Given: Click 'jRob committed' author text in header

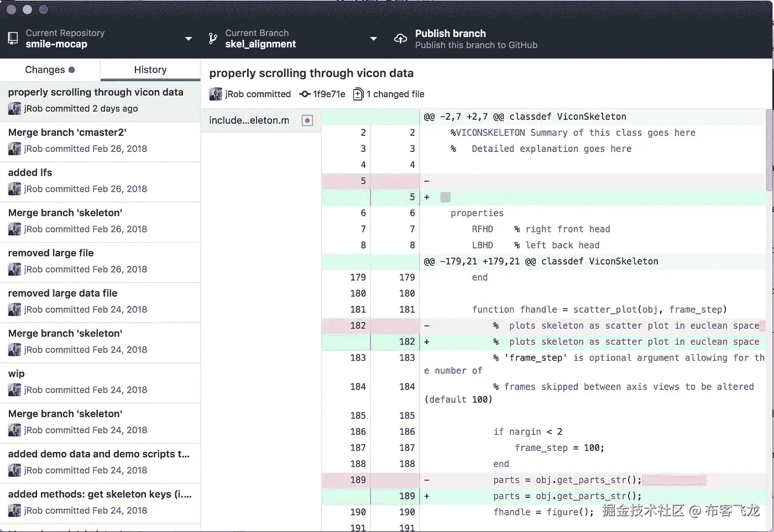Looking at the screenshot, I should click(x=258, y=94).
